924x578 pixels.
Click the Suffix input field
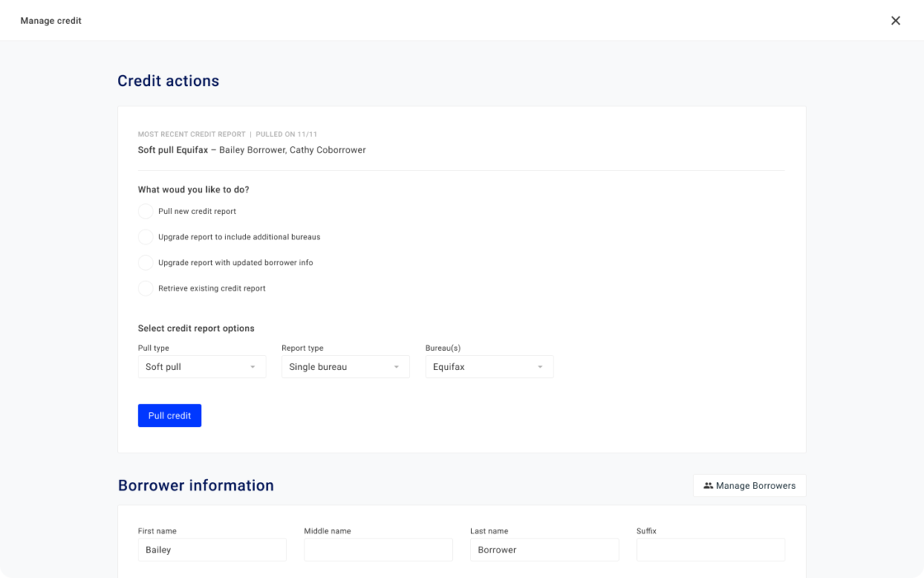(710, 549)
